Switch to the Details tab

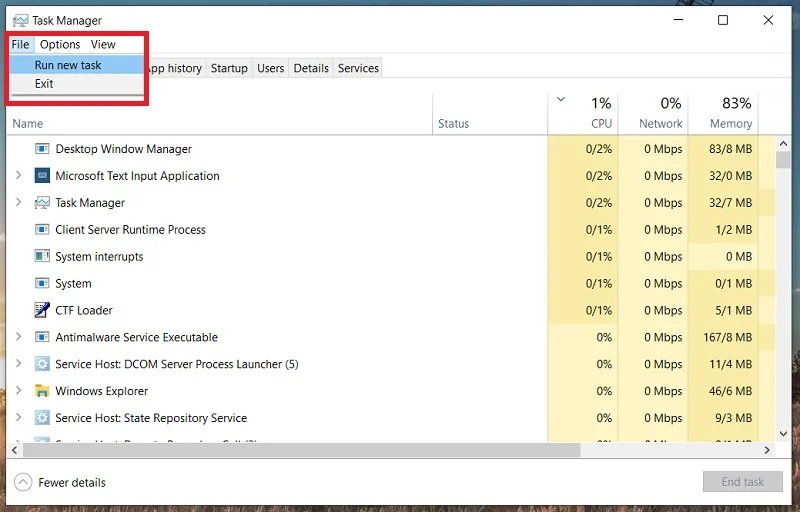(x=311, y=68)
